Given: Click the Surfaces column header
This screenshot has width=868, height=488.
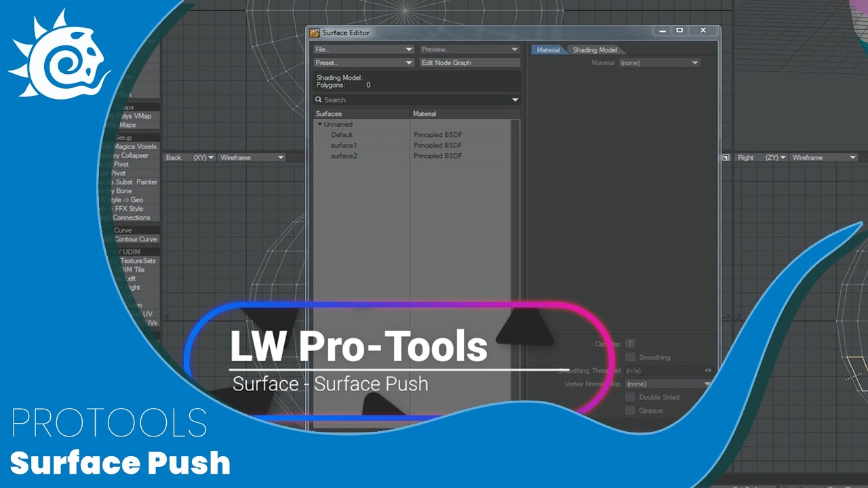Looking at the screenshot, I should click(361, 114).
